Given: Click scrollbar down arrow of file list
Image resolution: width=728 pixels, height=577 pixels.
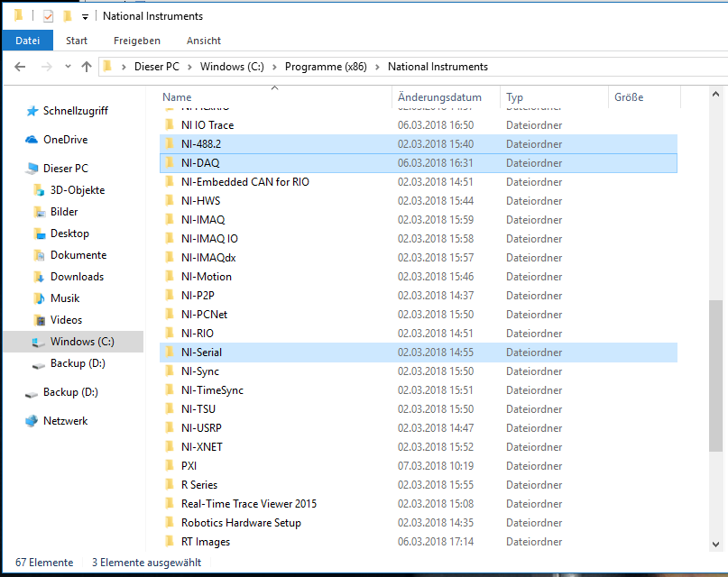Looking at the screenshot, I should (715, 544).
